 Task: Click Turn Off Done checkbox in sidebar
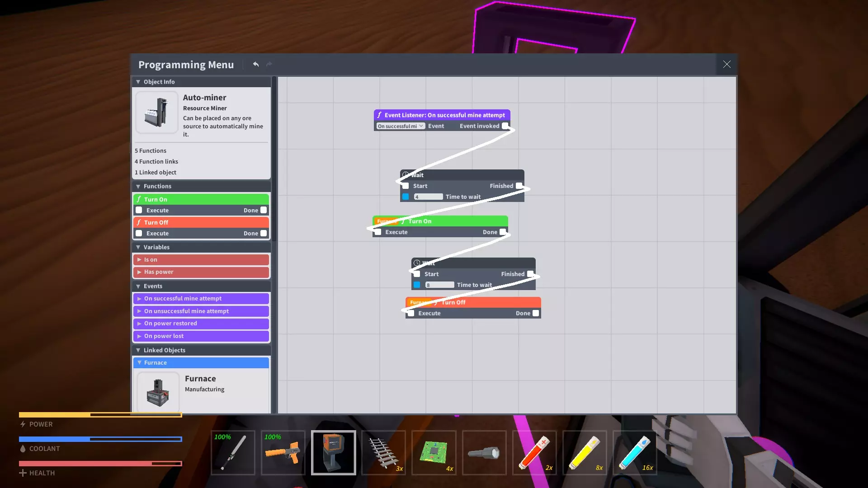coord(264,233)
